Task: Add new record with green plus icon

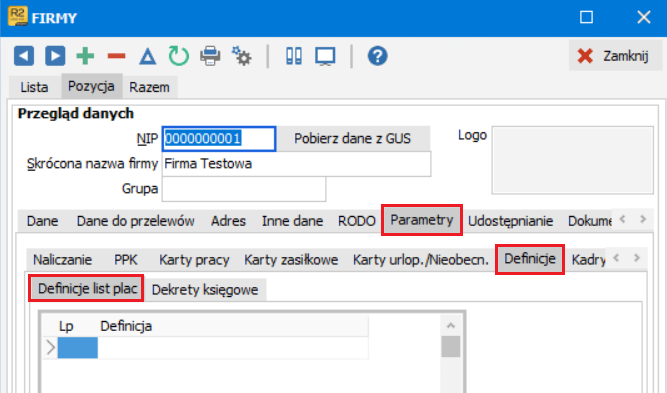Action: point(85,56)
